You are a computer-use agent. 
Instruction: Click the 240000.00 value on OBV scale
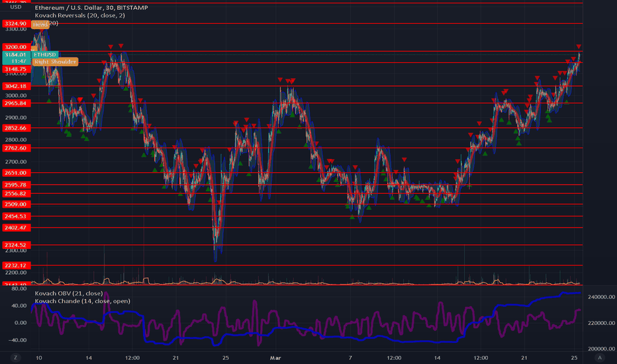601,297
